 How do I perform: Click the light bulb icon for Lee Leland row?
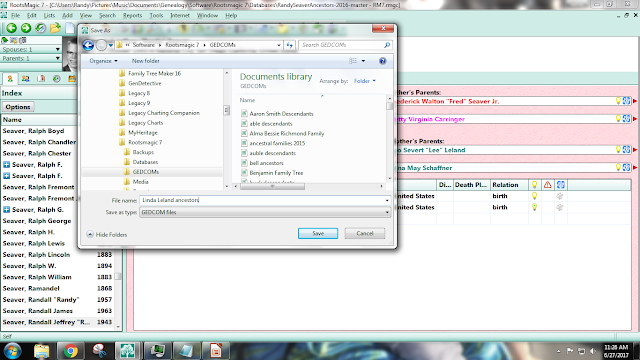point(618,150)
